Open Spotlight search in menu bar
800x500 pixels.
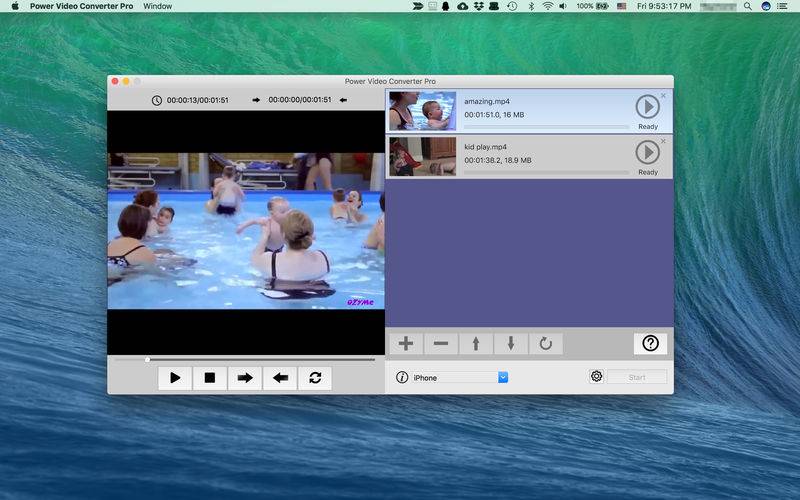click(747, 6)
